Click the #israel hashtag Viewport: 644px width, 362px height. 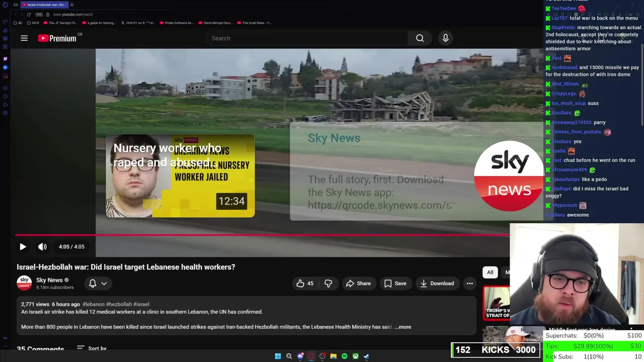141,304
